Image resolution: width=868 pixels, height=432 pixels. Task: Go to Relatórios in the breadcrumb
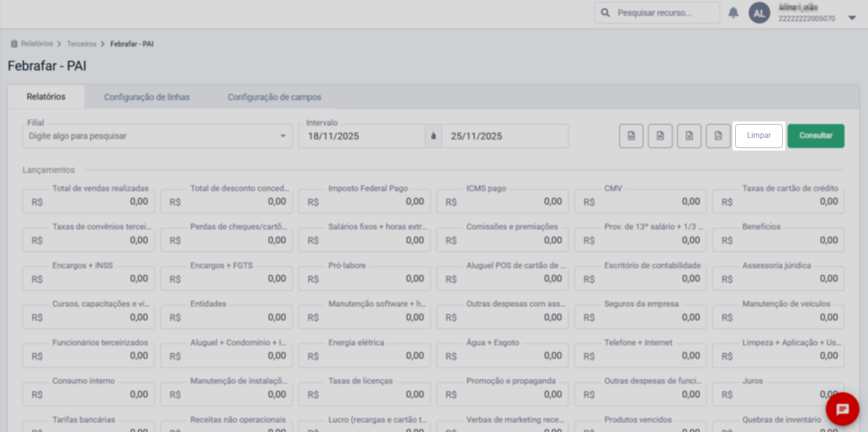37,44
